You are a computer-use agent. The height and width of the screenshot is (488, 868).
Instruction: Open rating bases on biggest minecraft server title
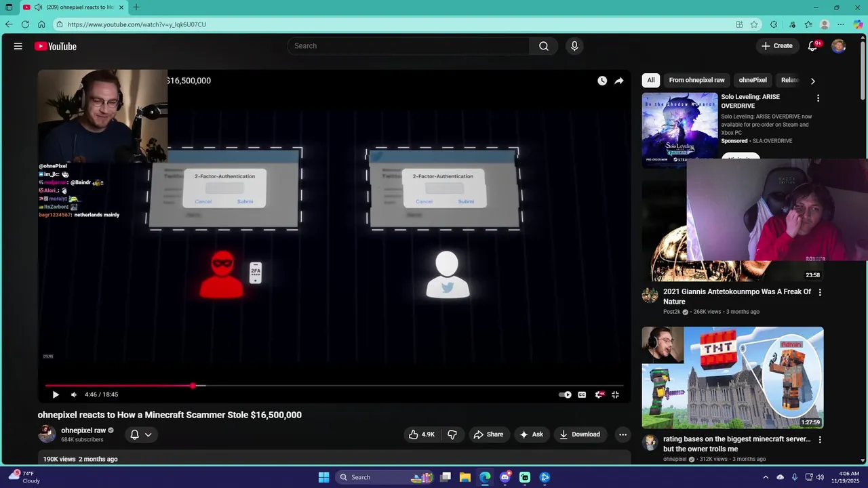(x=737, y=444)
